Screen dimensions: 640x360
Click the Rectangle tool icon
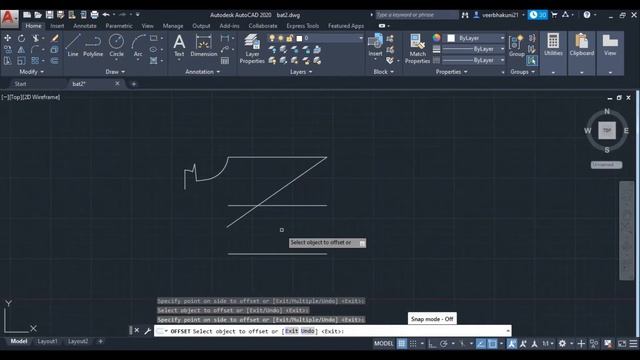(153, 38)
